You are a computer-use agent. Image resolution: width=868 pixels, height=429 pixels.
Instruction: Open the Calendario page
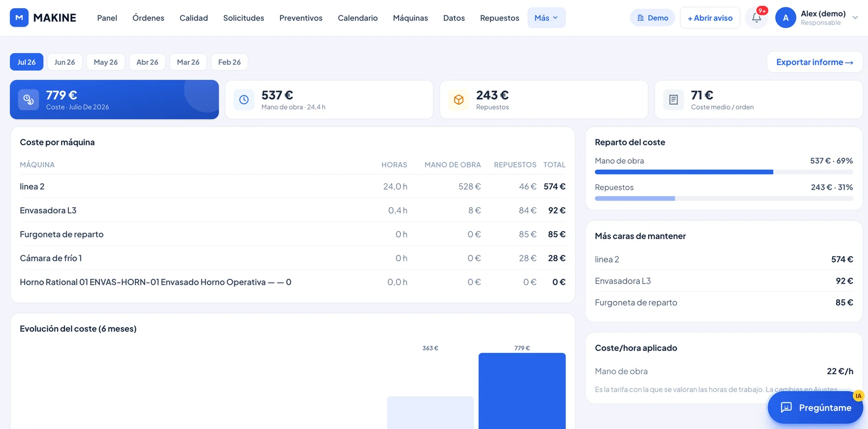click(x=358, y=18)
